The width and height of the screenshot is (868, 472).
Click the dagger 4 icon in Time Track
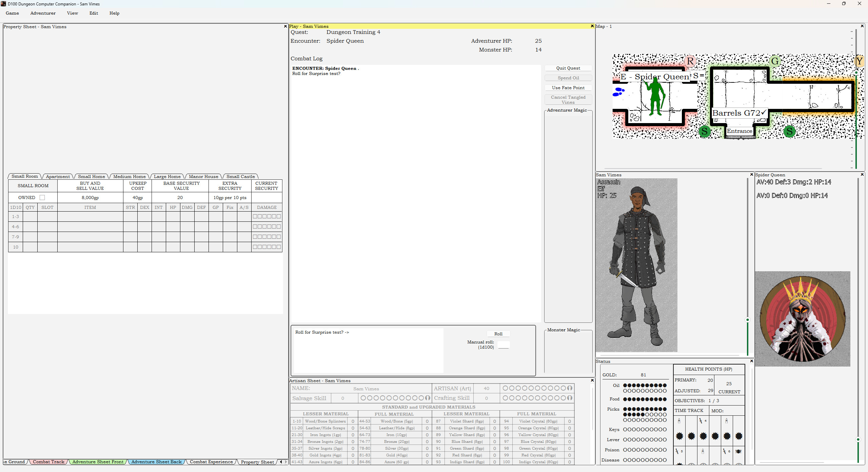click(701, 421)
